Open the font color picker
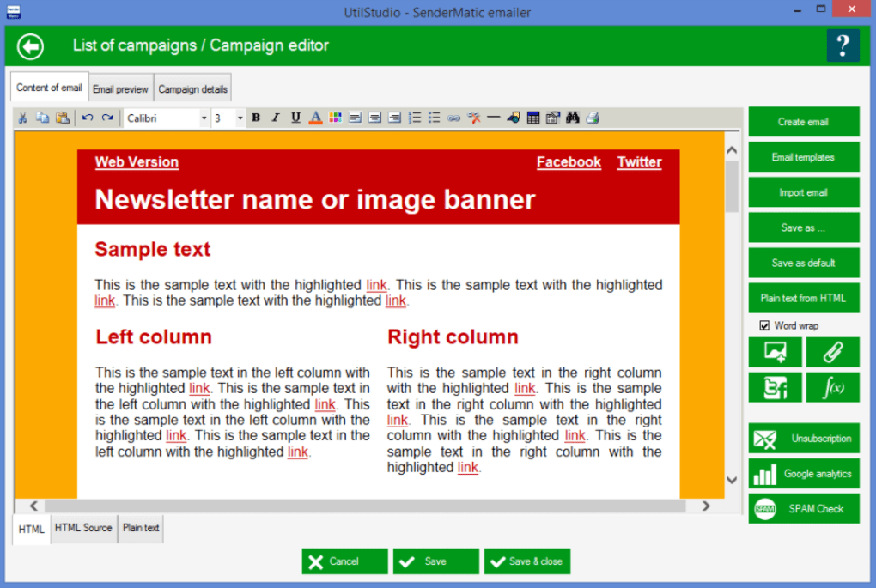 coord(316,118)
